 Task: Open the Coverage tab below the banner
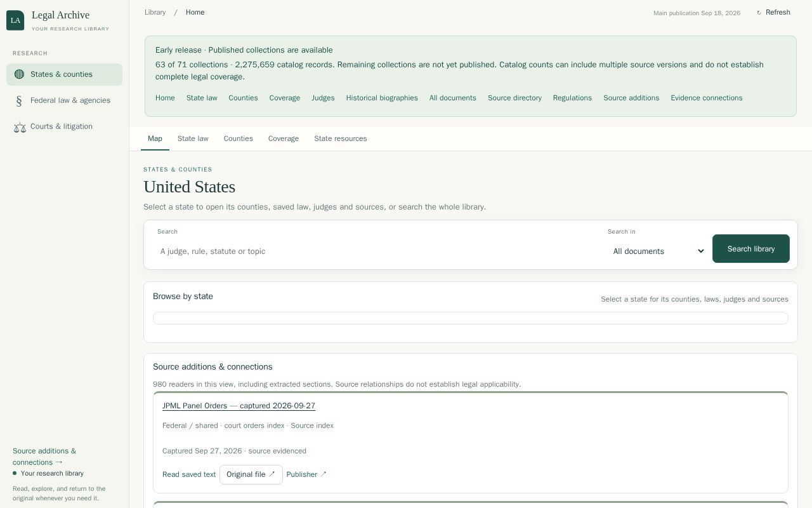[284, 138]
